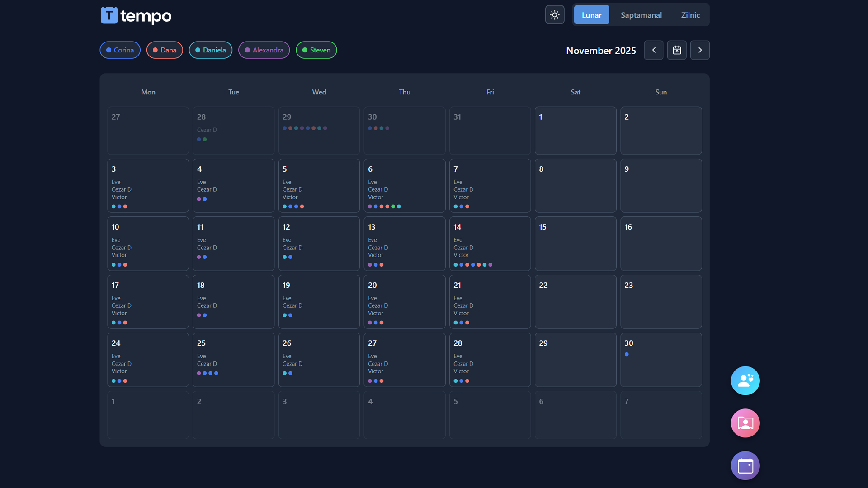
Task: Open the purple calendar floating button
Action: pyautogui.click(x=745, y=465)
